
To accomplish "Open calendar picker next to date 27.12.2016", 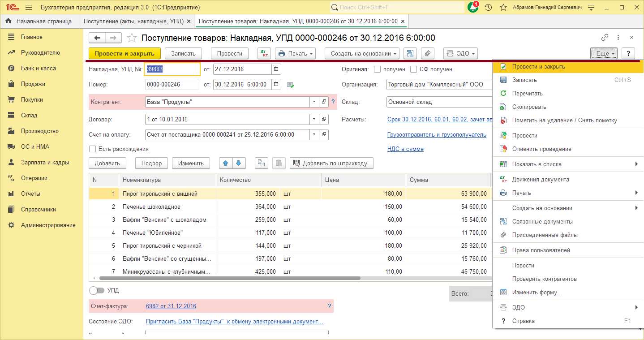I will tap(276, 69).
